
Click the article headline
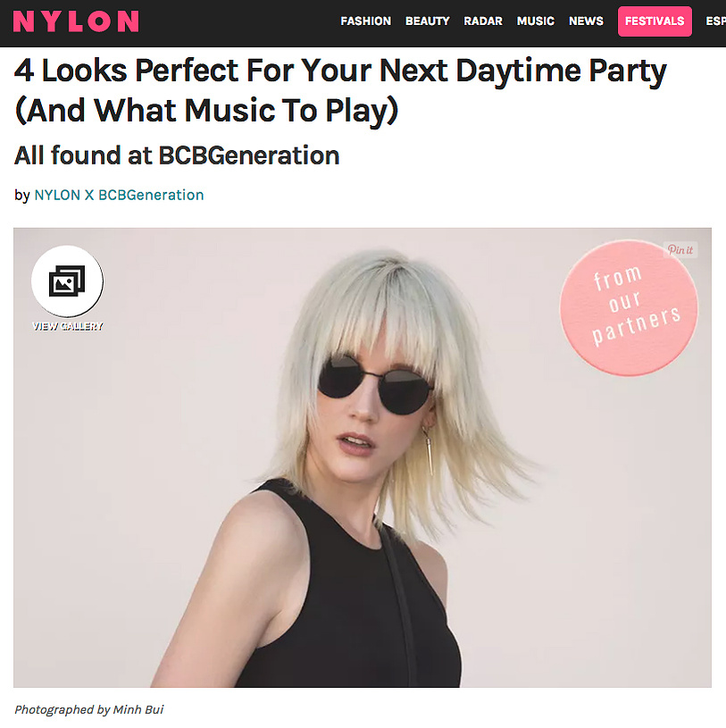pyautogui.click(x=340, y=90)
